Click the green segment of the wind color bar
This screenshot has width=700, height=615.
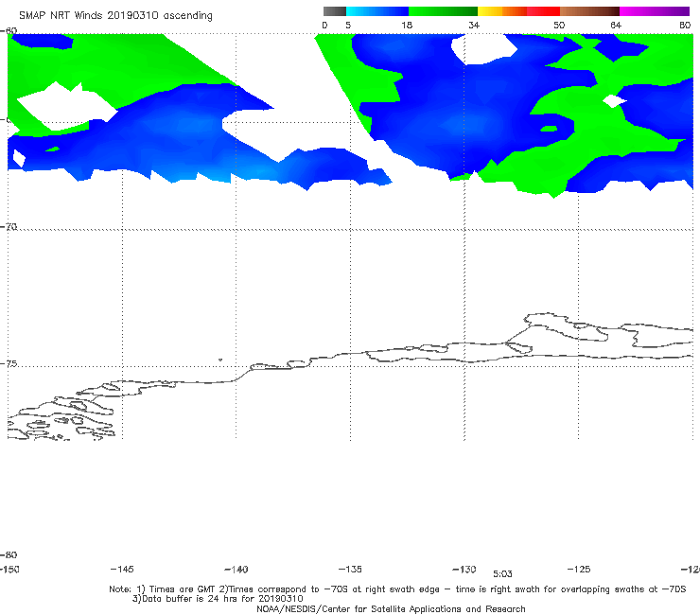tap(443, 11)
